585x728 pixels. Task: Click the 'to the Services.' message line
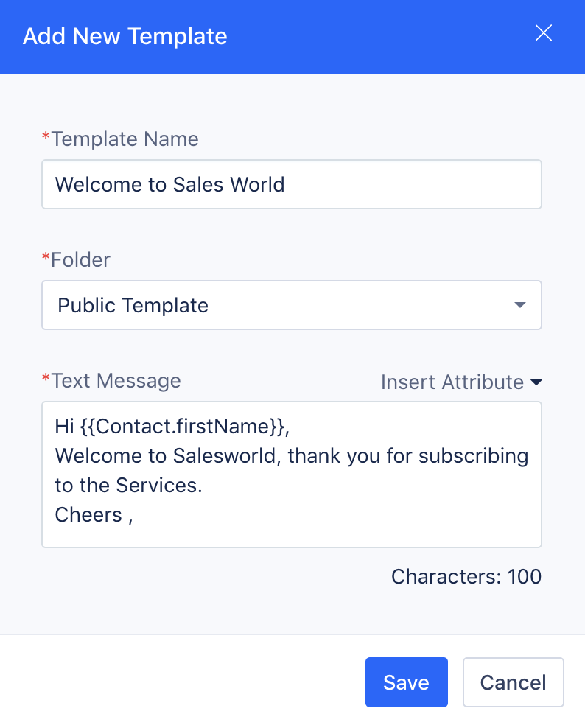(x=129, y=486)
